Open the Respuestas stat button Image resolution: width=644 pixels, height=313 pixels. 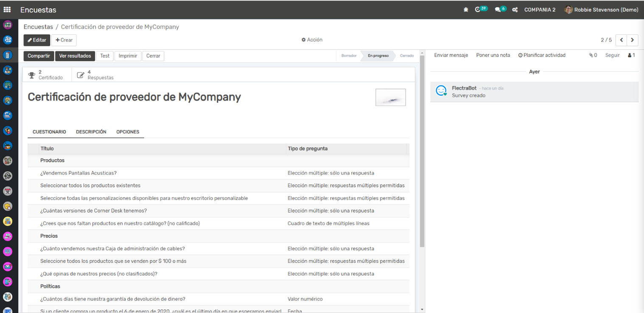95,75
